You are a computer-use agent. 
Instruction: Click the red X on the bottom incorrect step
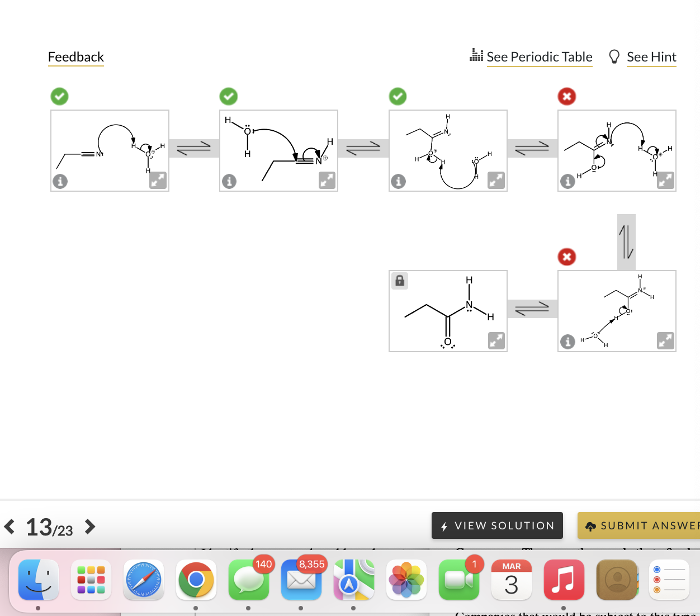[x=566, y=257]
